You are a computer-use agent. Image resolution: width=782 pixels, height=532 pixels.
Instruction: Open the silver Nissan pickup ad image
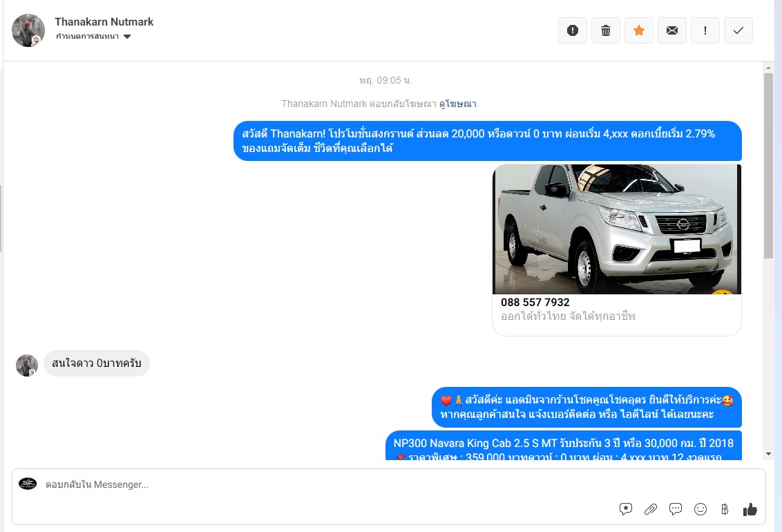click(617, 229)
